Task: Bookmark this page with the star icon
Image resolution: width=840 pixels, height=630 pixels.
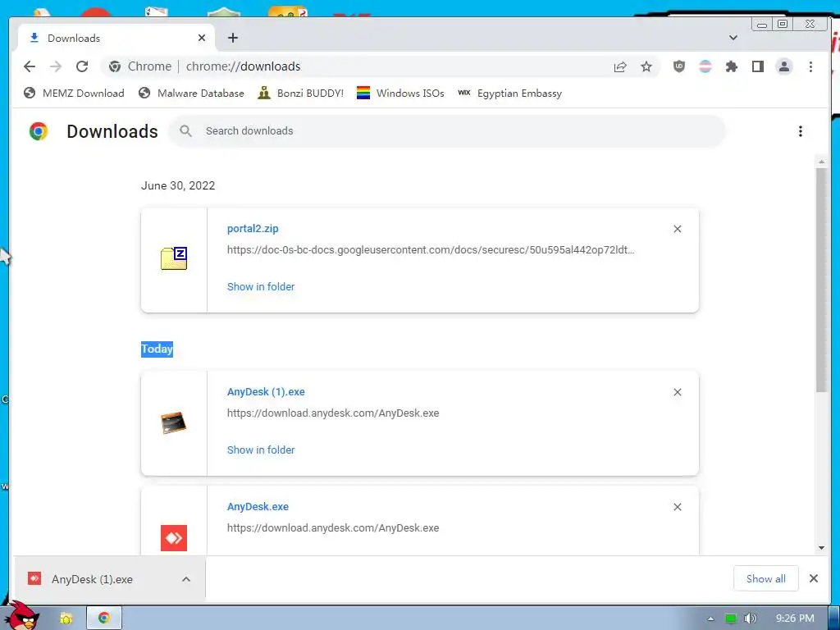Action: [x=646, y=66]
